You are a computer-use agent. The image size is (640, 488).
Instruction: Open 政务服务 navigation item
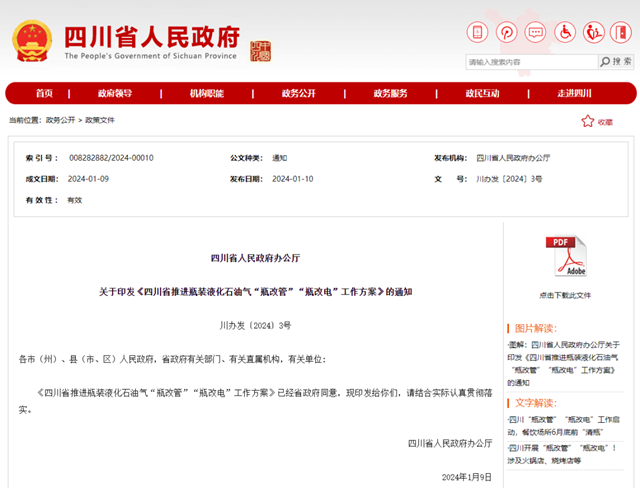[391, 93]
